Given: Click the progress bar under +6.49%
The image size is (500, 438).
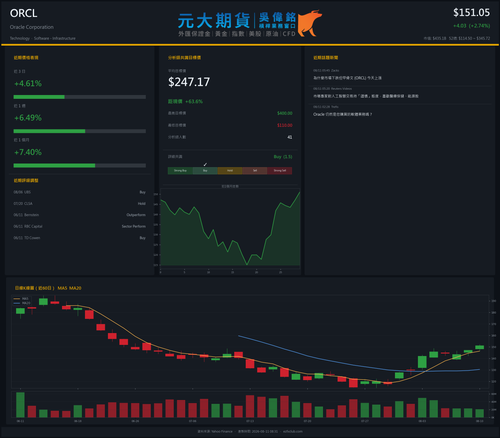Looking at the screenshot, I should (80, 131).
